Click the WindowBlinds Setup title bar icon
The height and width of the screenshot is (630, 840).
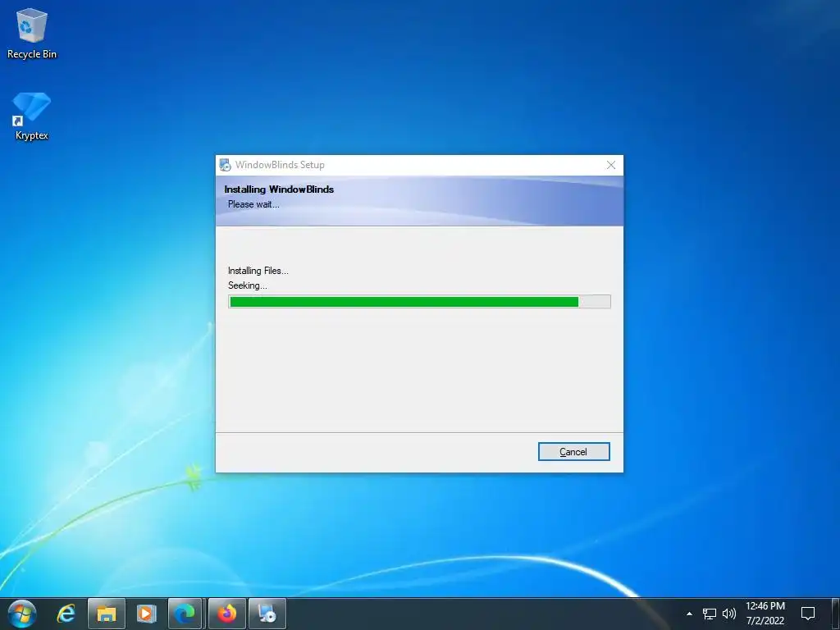(225, 165)
